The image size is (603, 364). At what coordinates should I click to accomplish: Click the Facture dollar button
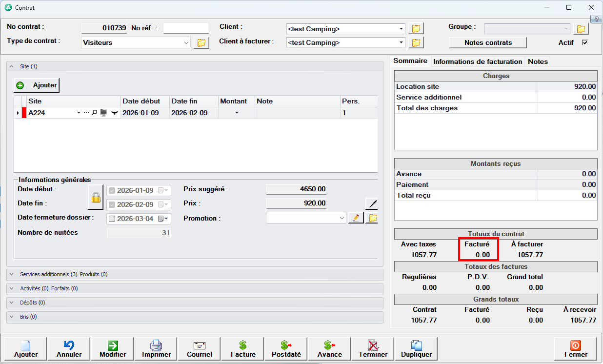[x=243, y=349]
